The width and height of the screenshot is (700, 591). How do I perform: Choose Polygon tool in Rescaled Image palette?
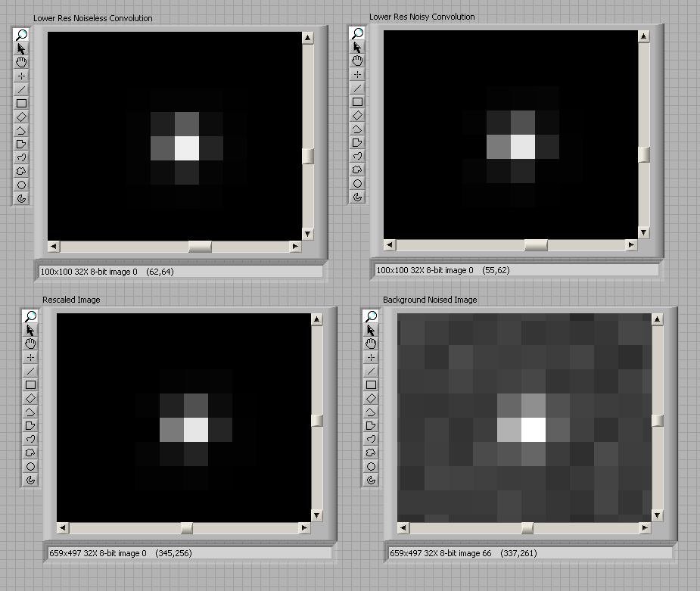(30, 425)
